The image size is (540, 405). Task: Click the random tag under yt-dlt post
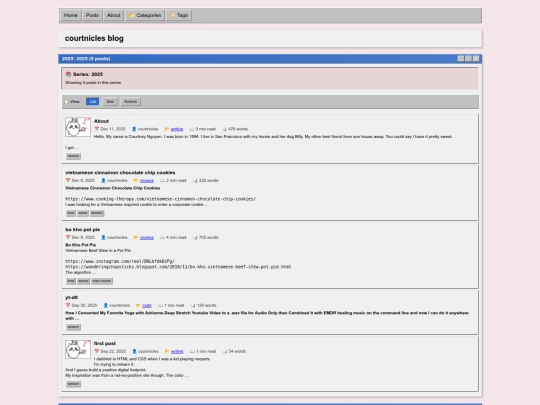(x=73, y=327)
